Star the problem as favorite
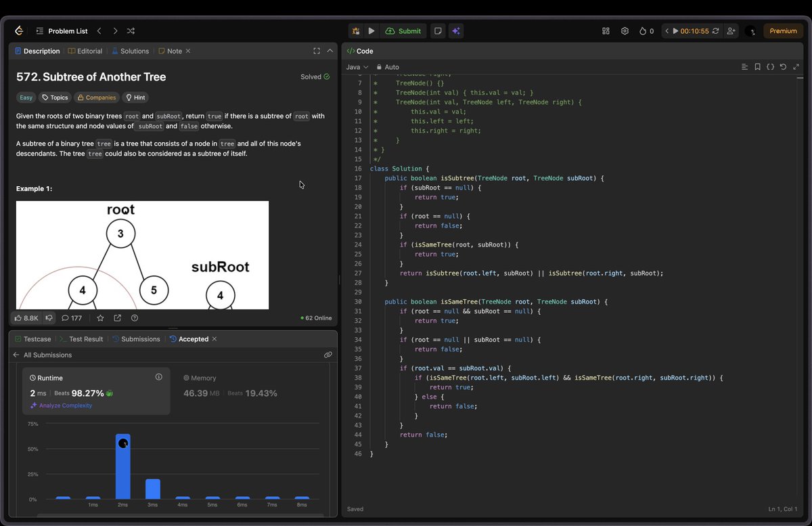The image size is (812, 526). [100, 317]
